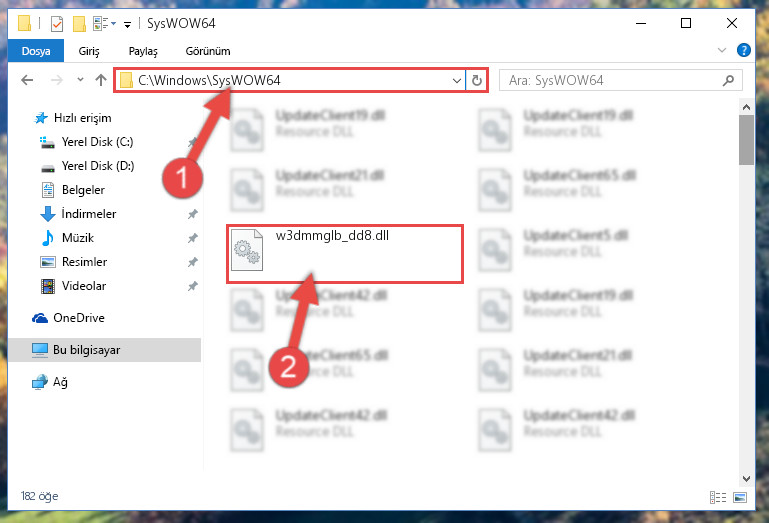Click the Back navigation arrow
The height and width of the screenshot is (523, 769).
click(27, 80)
